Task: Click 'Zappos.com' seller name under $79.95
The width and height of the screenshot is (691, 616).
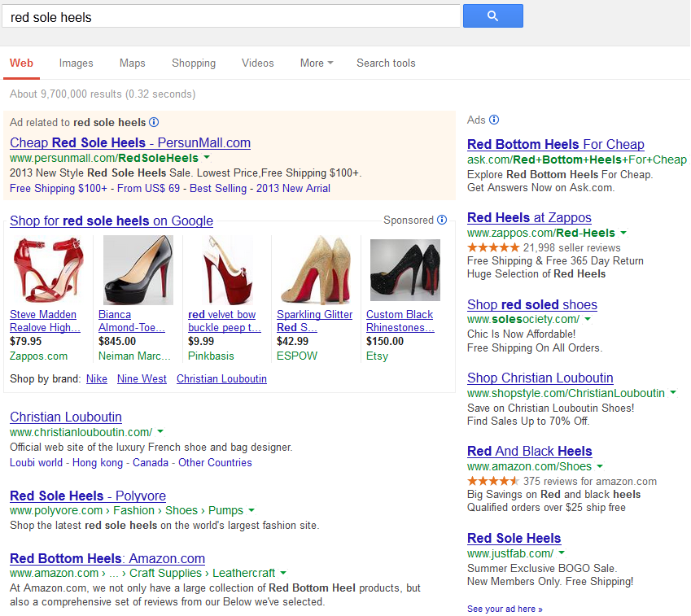Action: tap(38, 356)
